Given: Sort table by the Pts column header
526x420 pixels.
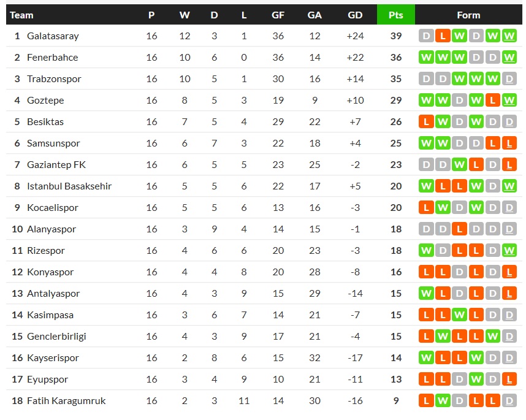Looking at the screenshot, I should tap(395, 15).
